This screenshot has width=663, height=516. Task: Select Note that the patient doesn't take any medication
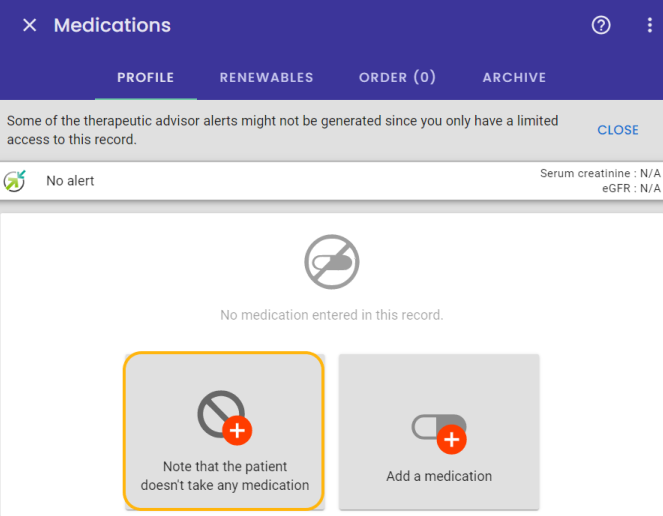225,431
